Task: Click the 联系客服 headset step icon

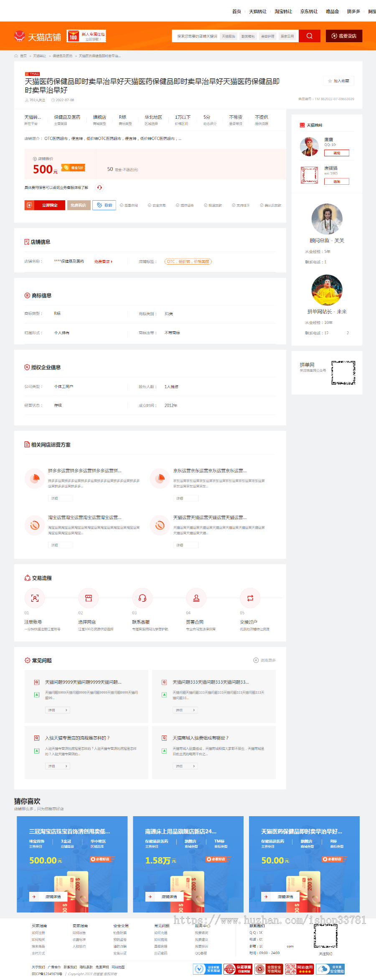Action: (x=142, y=598)
